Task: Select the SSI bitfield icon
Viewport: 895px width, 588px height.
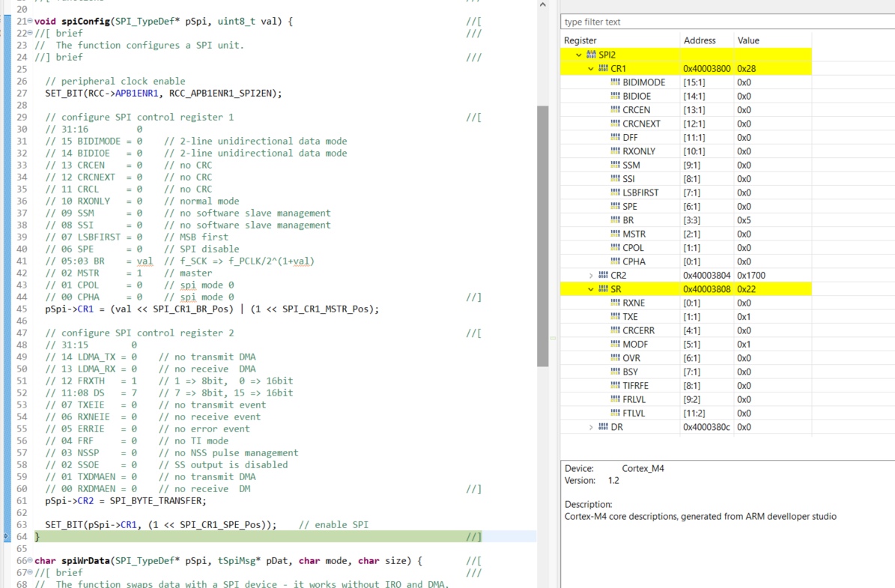Action: (x=615, y=179)
